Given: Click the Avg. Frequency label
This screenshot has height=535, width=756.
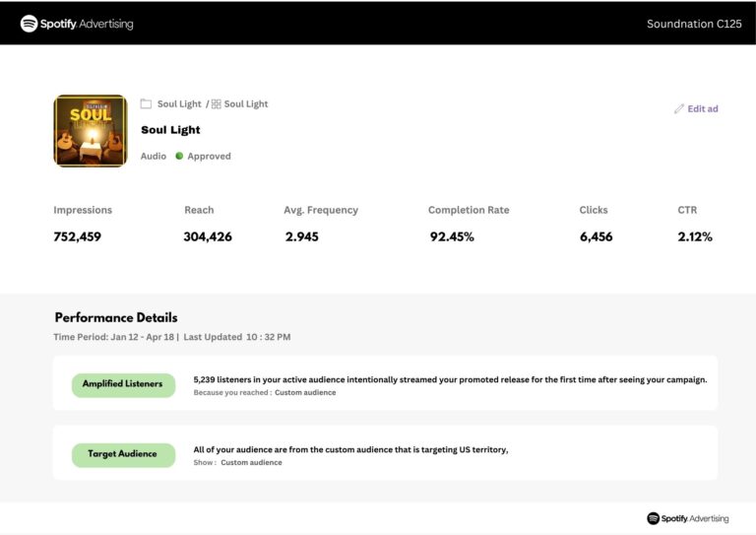Looking at the screenshot, I should (x=321, y=210).
